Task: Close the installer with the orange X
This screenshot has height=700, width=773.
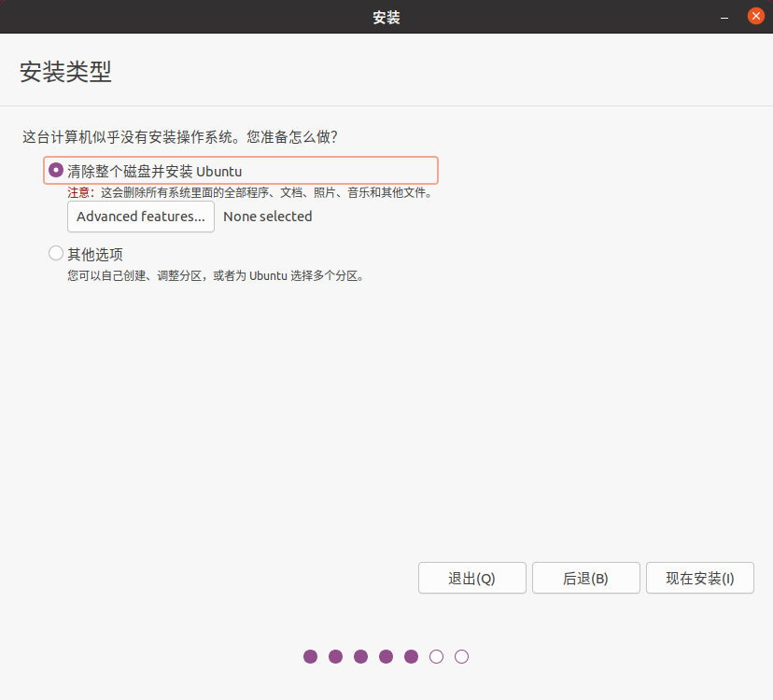Action: [756, 16]
